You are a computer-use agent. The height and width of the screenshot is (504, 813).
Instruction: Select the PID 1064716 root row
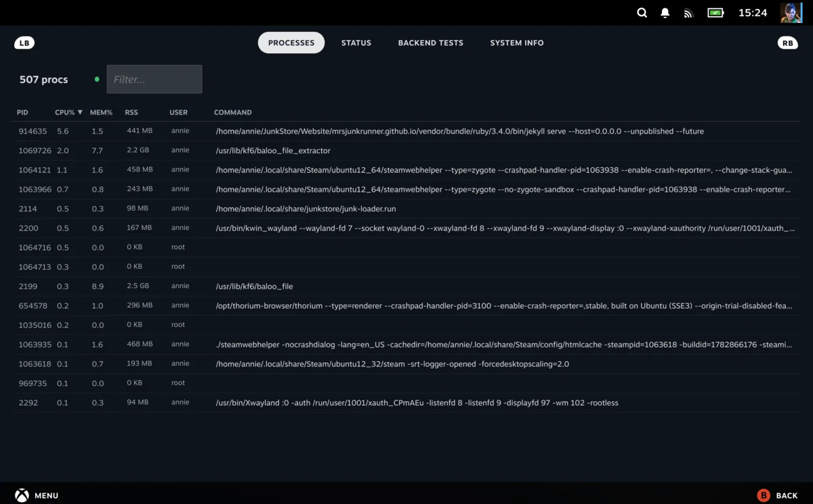pos(406,247)
